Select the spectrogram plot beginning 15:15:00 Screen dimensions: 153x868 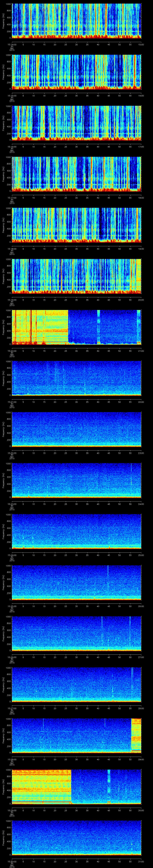[x=76, y=72]
